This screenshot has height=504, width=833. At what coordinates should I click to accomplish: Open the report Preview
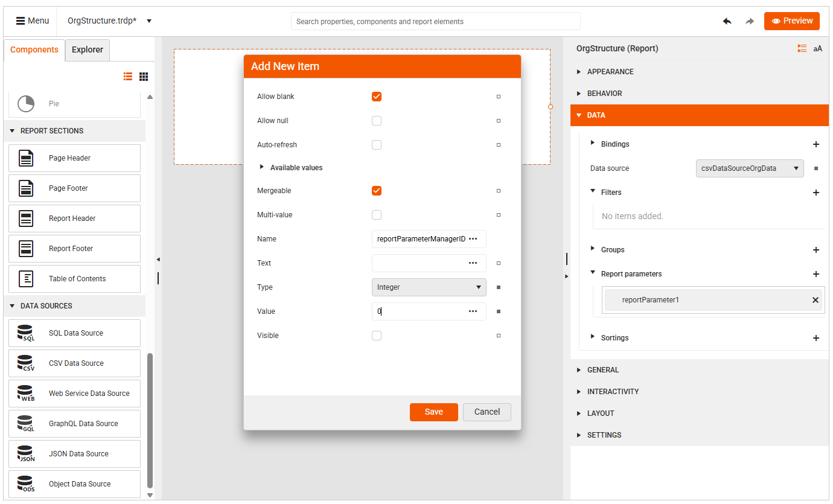tap(791, 21)
